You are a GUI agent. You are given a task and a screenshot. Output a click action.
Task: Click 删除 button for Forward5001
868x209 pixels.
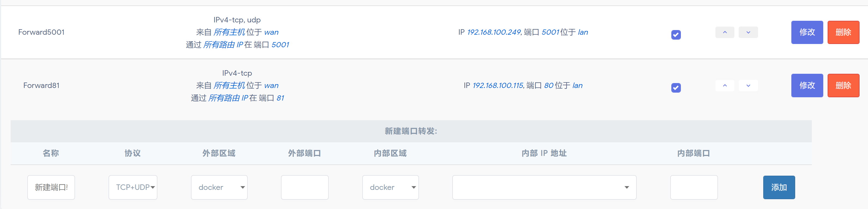pos(843,33)
